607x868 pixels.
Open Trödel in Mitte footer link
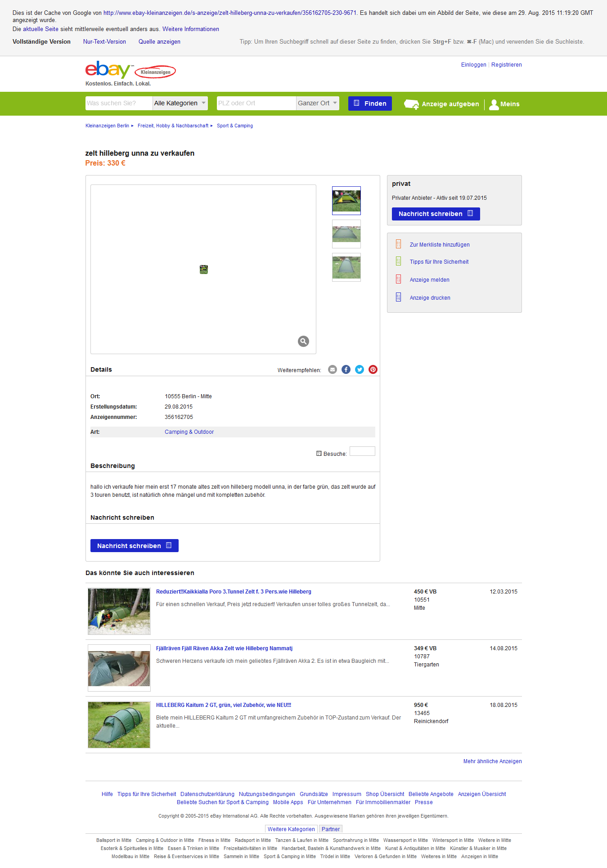click(x=335, y=856)
